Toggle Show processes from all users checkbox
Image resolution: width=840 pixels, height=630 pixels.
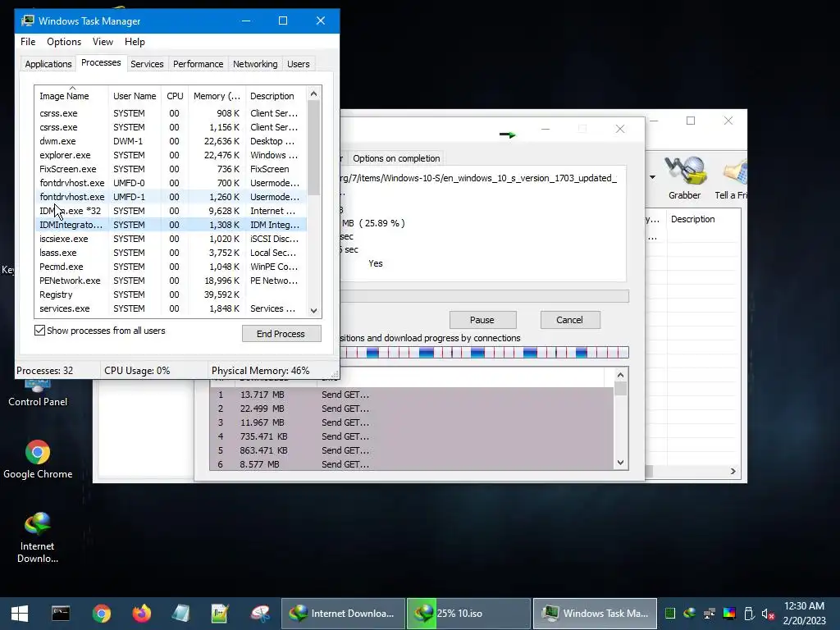click(39, 331)
